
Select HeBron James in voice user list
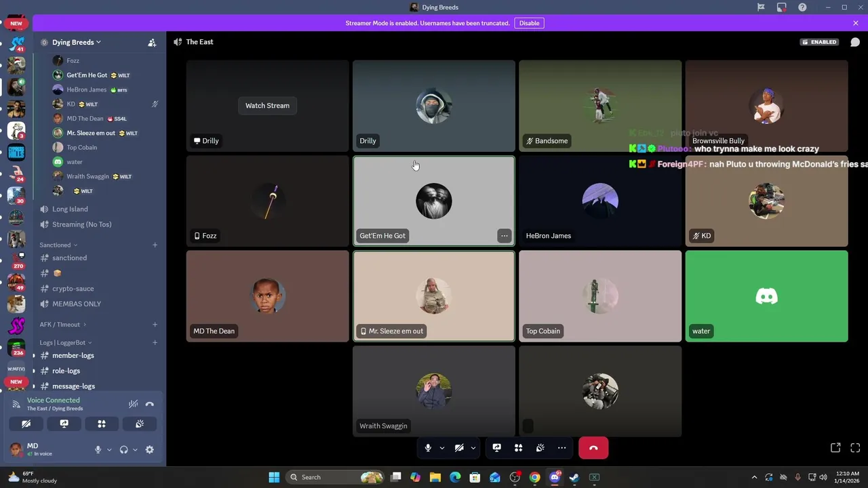[x=87, y=89]
